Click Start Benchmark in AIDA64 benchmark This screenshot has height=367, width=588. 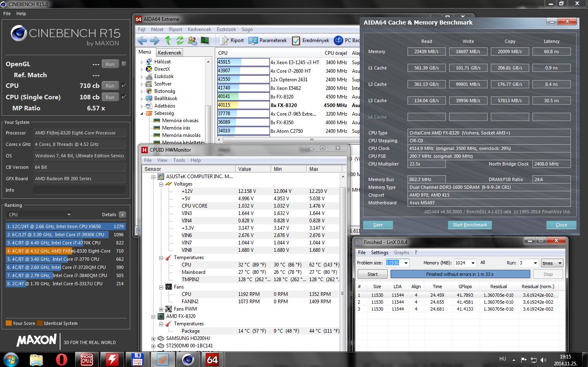click(x=470, y=225)
